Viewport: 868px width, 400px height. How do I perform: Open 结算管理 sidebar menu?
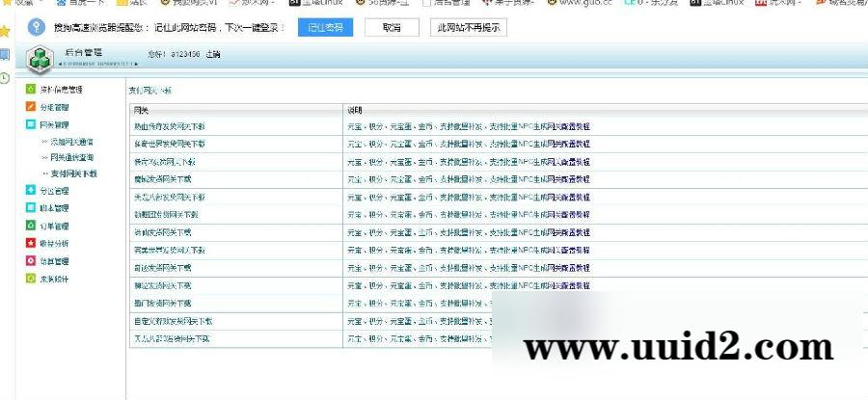click(54, 261)
